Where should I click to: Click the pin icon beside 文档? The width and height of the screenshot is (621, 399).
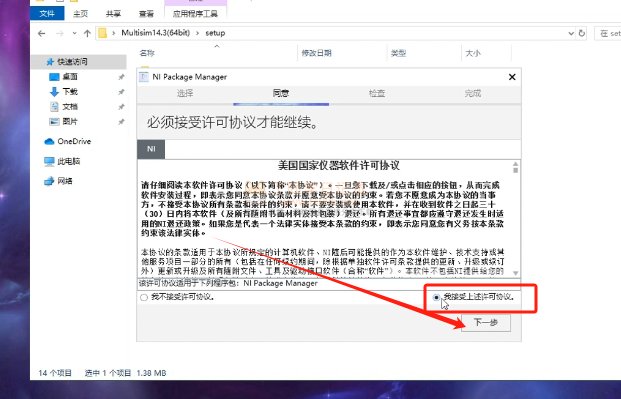(x=121, y=107)
